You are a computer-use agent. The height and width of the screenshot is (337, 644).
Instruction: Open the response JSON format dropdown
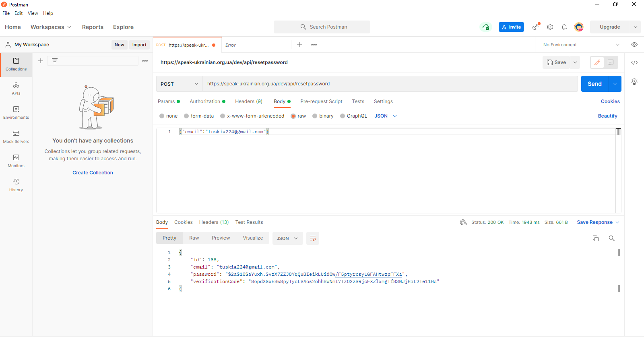pyautogui.click(x=287, y=238)
